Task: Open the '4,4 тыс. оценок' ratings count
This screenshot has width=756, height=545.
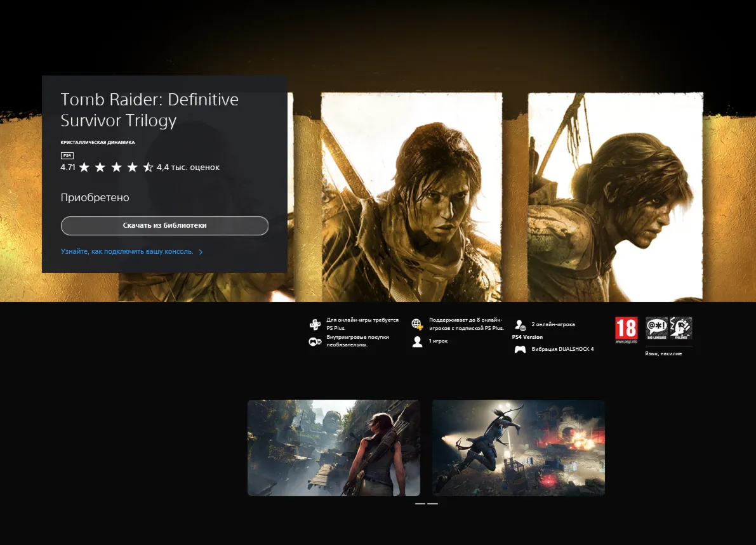Action: tap(188, 167)
